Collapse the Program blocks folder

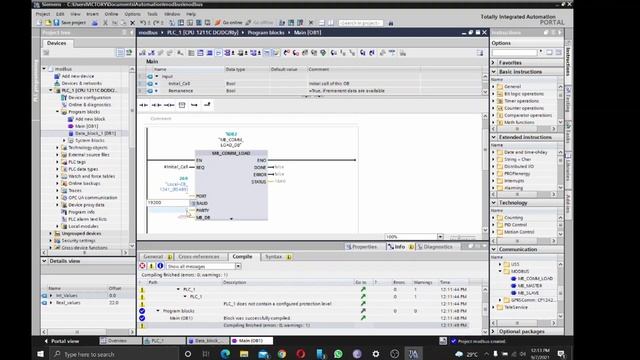click(58, 112)
